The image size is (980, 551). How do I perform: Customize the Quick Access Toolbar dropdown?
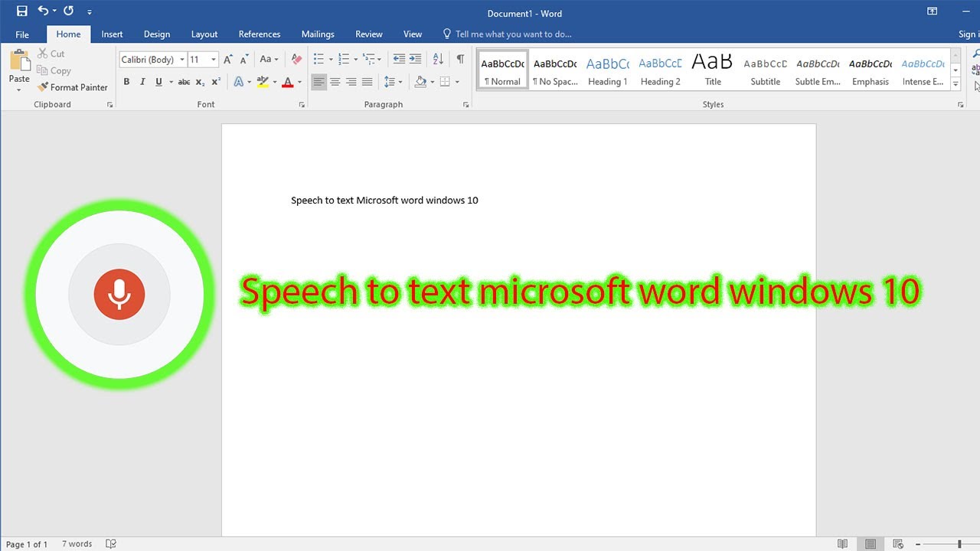[x=90, y=12]
